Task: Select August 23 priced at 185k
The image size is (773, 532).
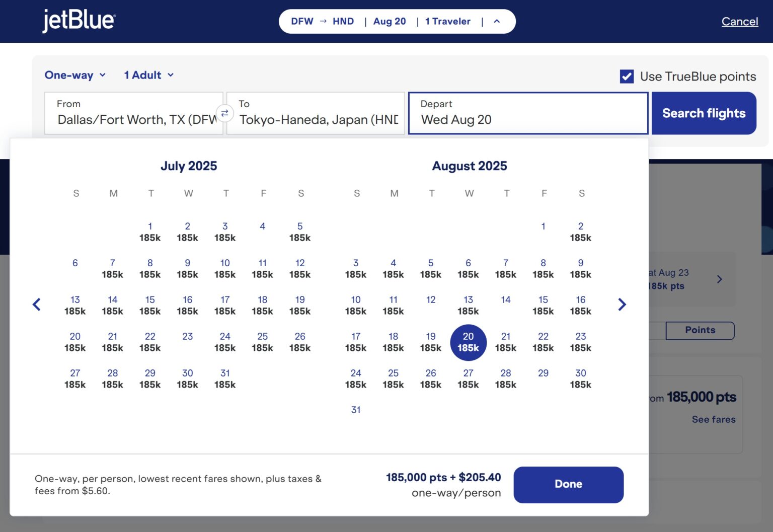Action: click(580, 343)
